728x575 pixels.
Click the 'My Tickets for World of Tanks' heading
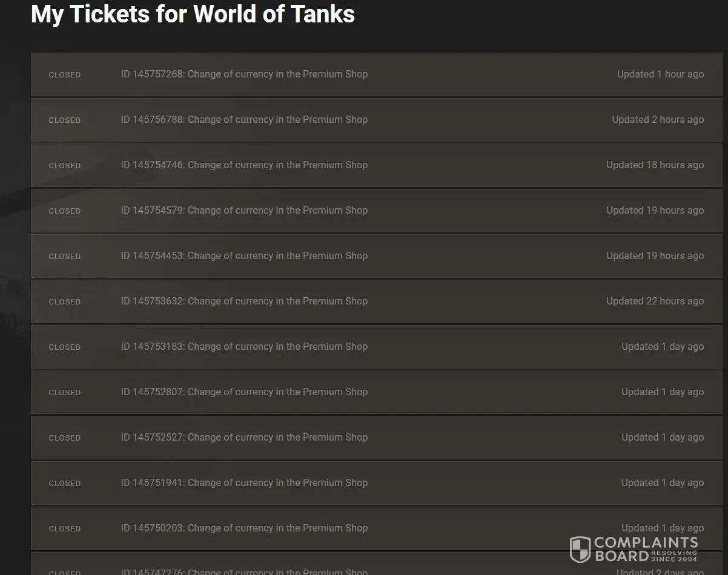[x=193, y=15]
